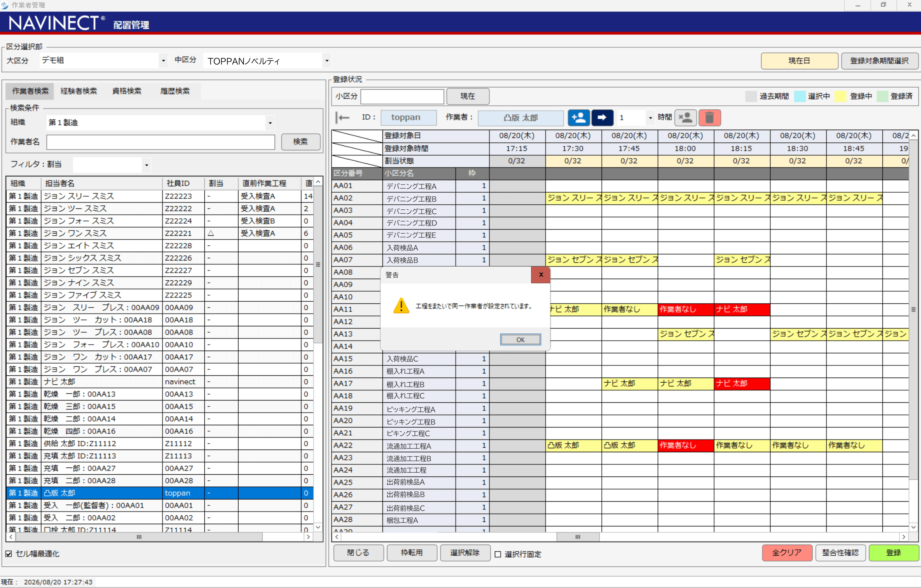The width and height of the screenshot is (921, 588).
Task: Click the gray remove-worker person icon
Action: point(685,117)
